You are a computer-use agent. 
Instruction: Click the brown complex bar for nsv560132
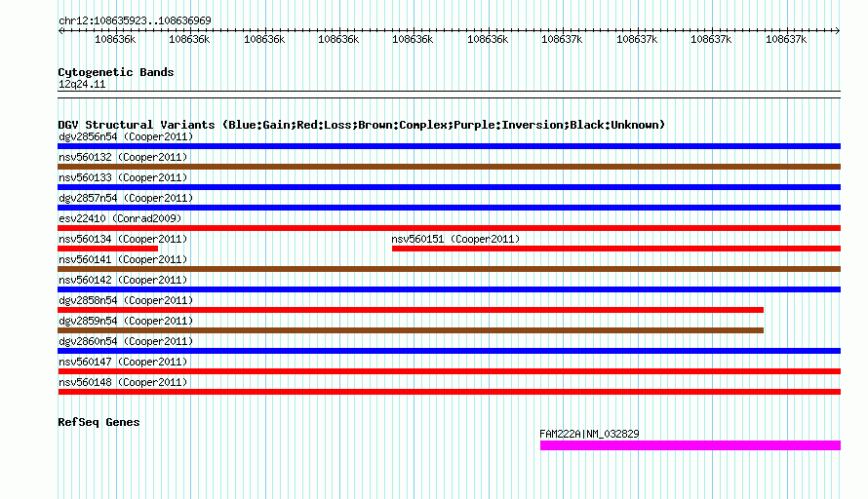[x=449, y=167]
